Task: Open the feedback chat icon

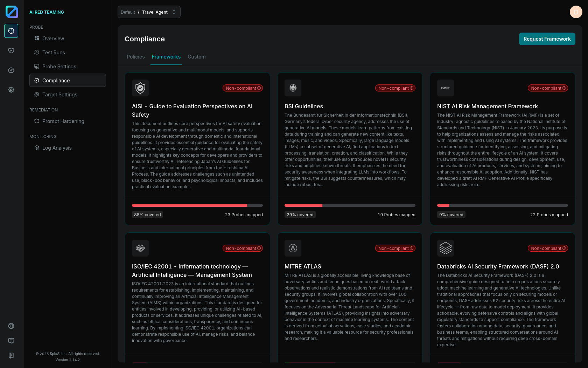Action: pyautogui.click(x=11, y=341)
